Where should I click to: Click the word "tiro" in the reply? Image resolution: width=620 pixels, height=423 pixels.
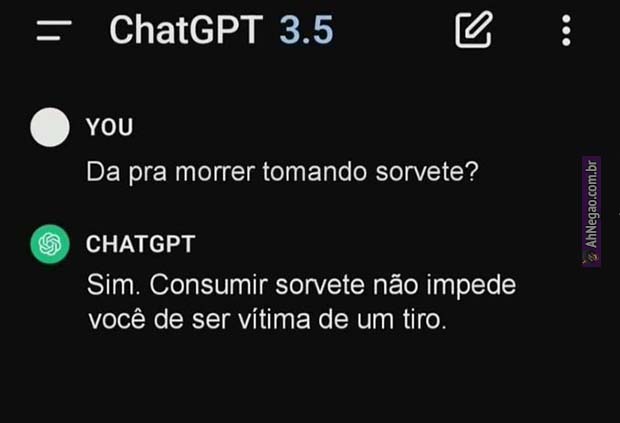[x=422, y=319]
